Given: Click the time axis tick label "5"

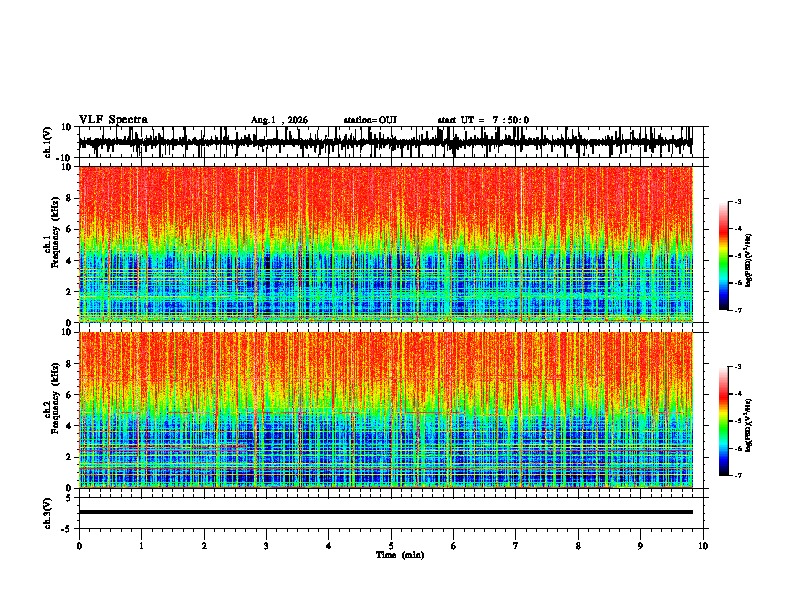Looking at the screenshot, I should 391,546.
